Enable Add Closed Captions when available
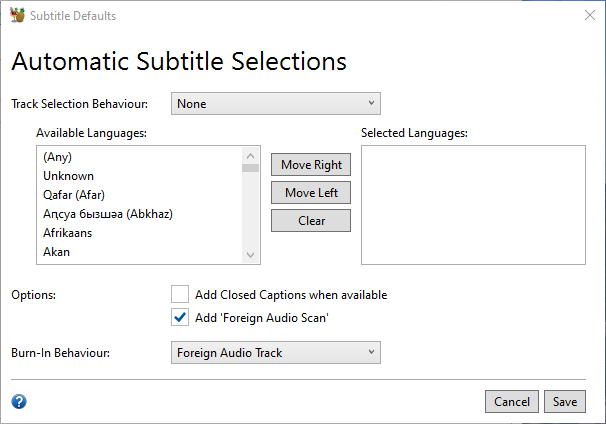606x424 pixels. 180,294
